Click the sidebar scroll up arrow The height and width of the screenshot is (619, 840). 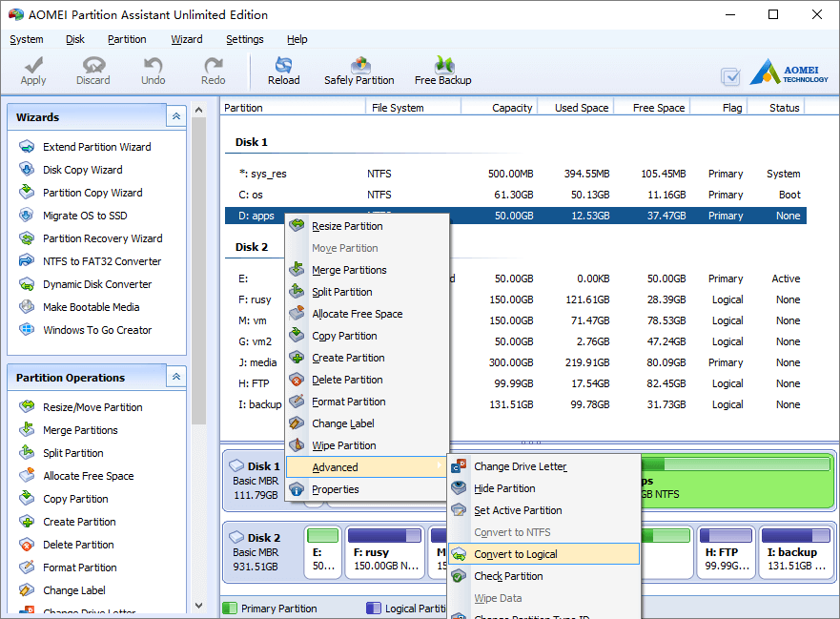click(198, 110)
